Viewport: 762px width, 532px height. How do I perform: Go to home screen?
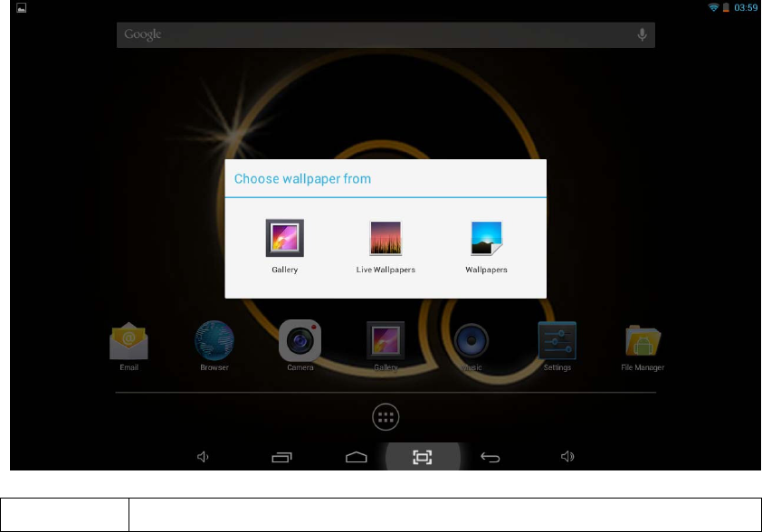click(x=357, y=457)
